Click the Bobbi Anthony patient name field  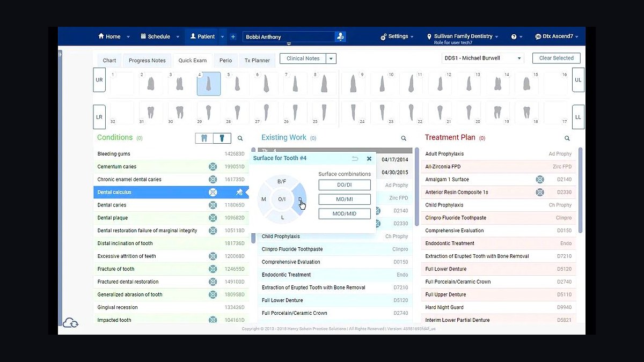[x=289, y=37]
